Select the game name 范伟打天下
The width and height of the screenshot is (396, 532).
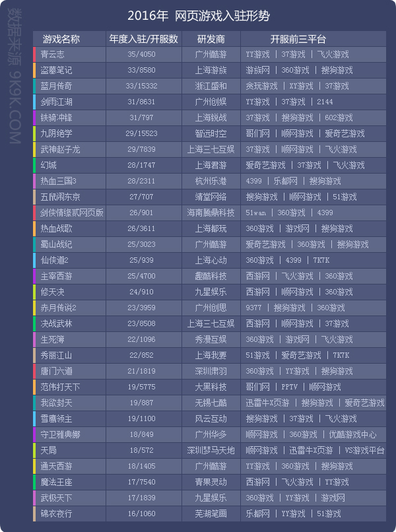click(x=61, y=387)
